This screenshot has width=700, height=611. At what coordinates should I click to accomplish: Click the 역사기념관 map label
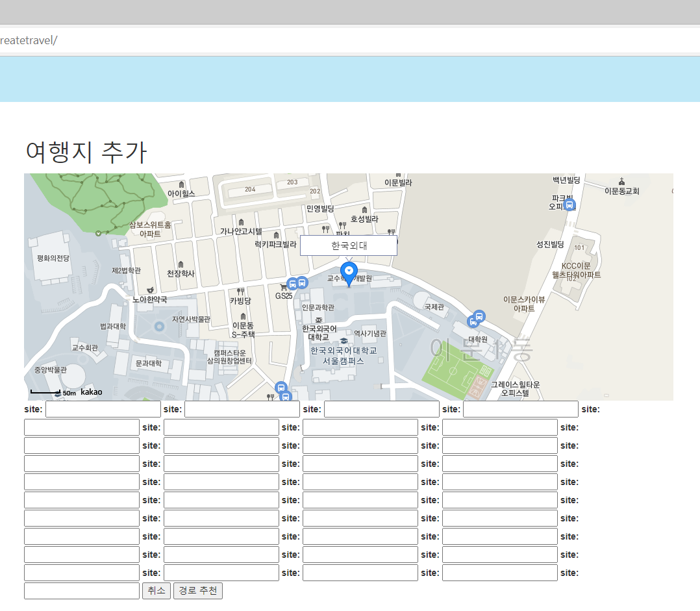370,333
